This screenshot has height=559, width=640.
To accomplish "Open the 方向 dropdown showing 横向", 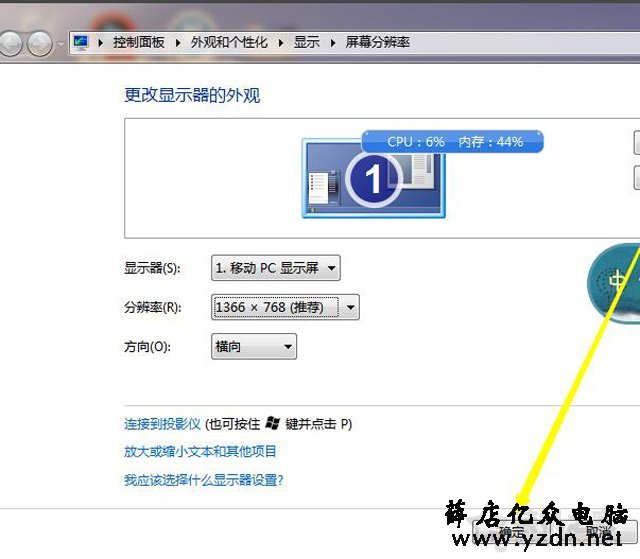I will pos(254,346).
